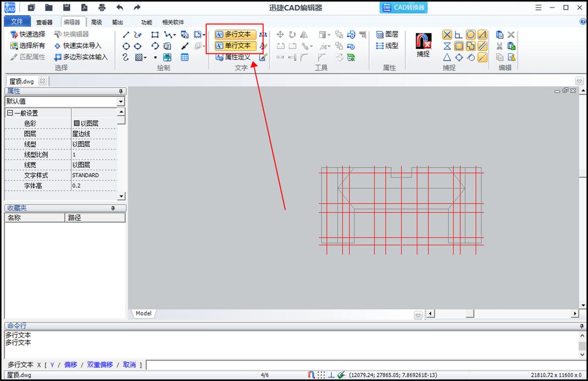
Task: Open the 默认值 dropdown in properties panel
Action: point(121,101)
